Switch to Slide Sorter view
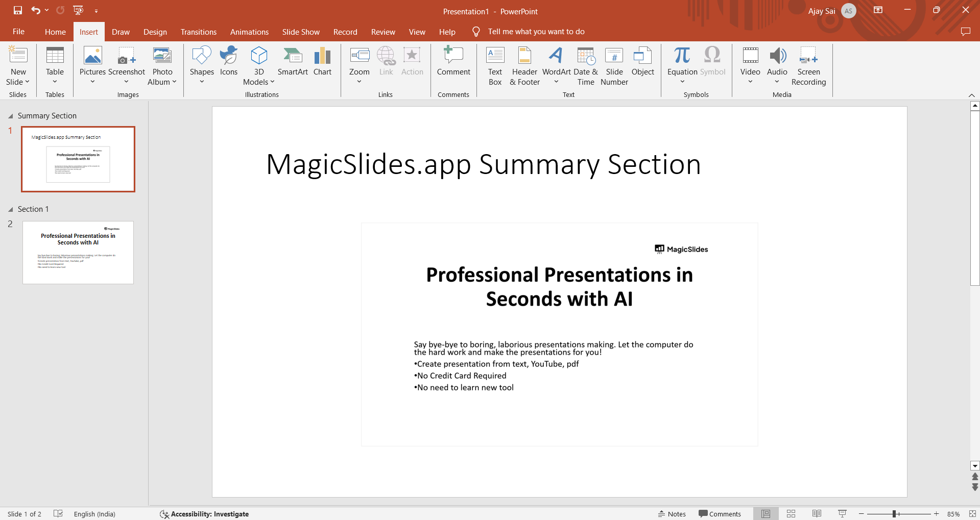Viewport: 980px width, 520px height. [x=791, y=514]
